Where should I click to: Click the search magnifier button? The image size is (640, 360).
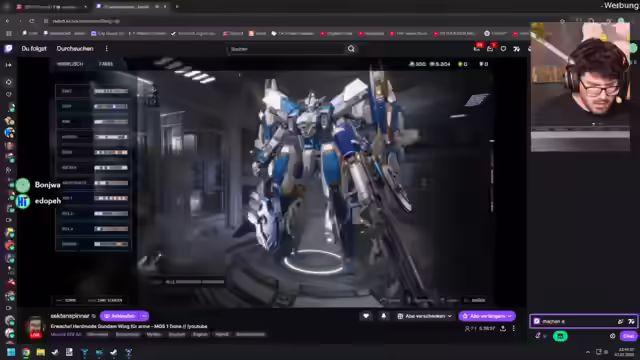click(x=351, y=49)
